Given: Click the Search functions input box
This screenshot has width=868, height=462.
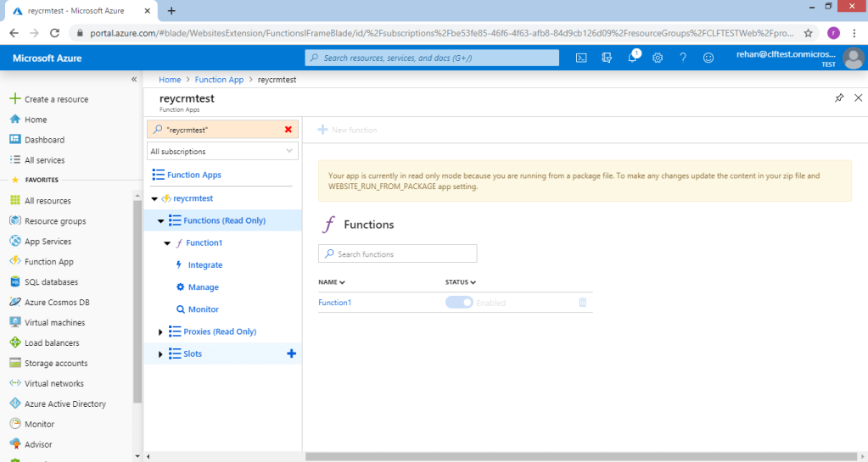Looking at the screenshot, I should tap(397, 254).
